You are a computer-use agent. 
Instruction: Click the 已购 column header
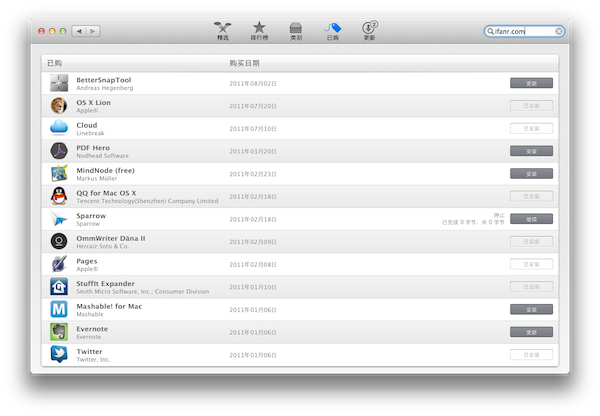[x=54, y=63]
